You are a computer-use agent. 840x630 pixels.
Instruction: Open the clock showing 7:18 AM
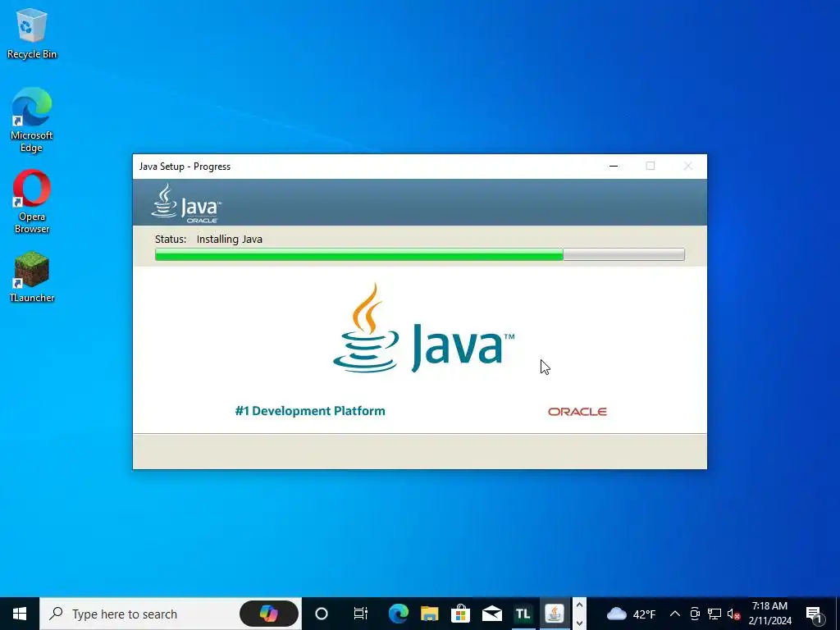pyautogui.click(x=769, y=614)
